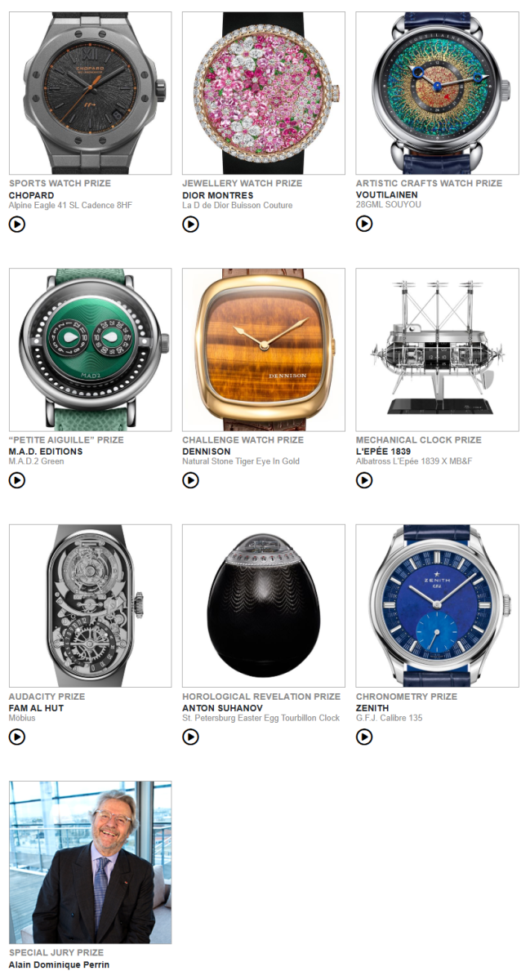530x980 pixels.
Task: Play the Dennison Challenge Watch Prize video
Action: 190,480
